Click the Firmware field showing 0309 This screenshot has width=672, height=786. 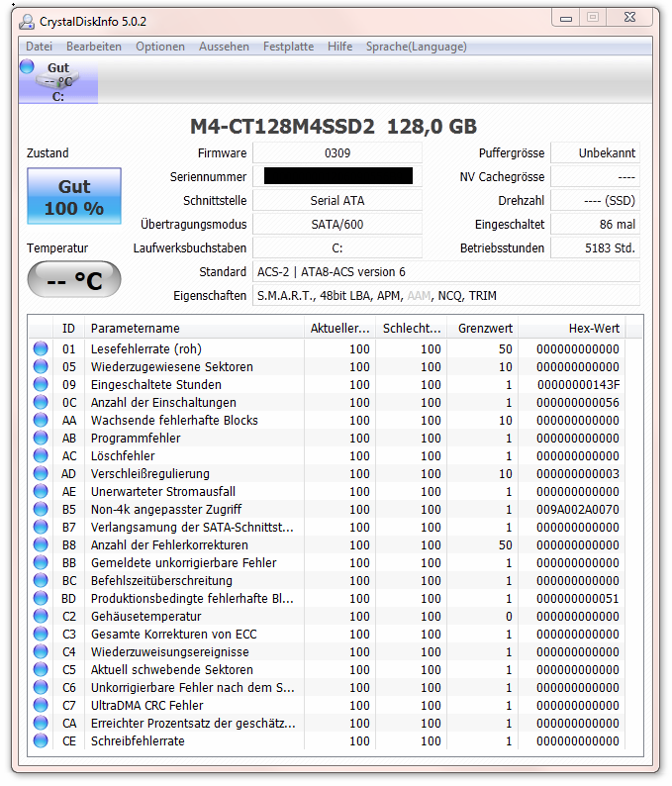(337, 152)
